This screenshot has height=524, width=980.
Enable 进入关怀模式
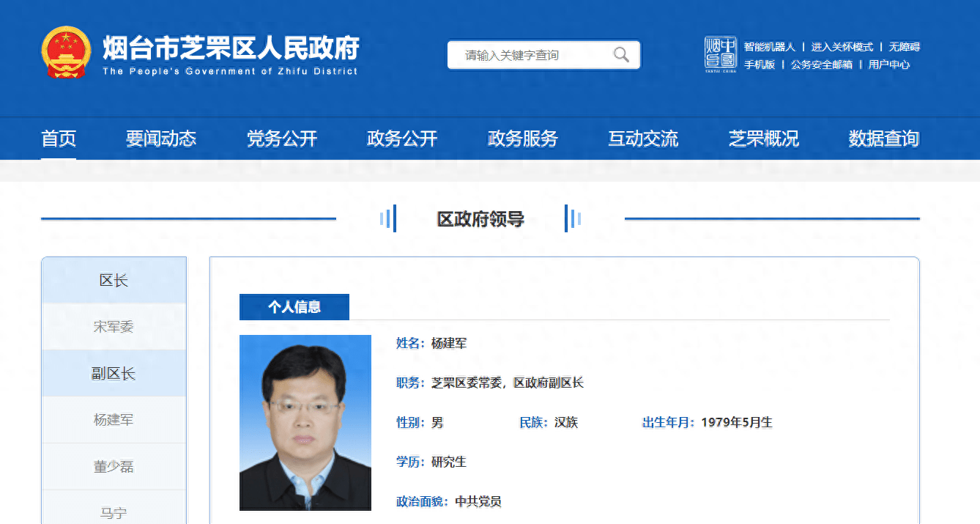point(842,47)
